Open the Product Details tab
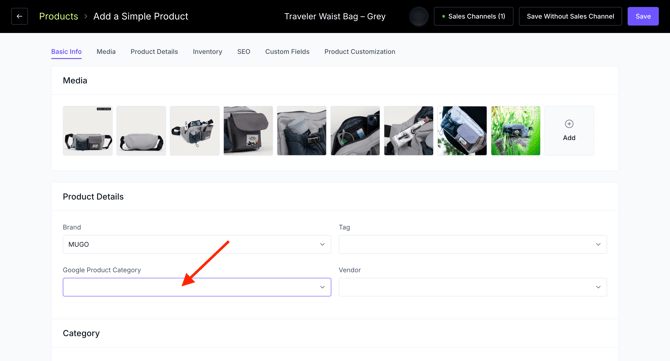This screenshot has width=670, height=361. tap(154, 52)
